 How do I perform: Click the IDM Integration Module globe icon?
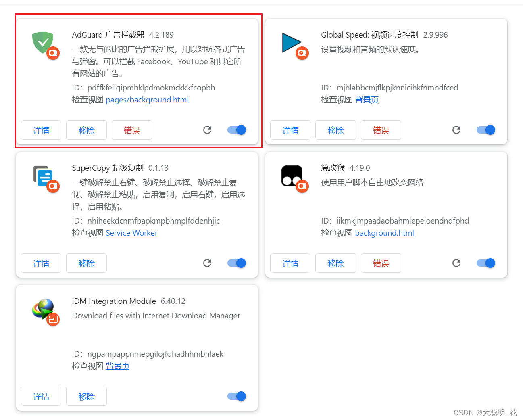click(43, 309)
